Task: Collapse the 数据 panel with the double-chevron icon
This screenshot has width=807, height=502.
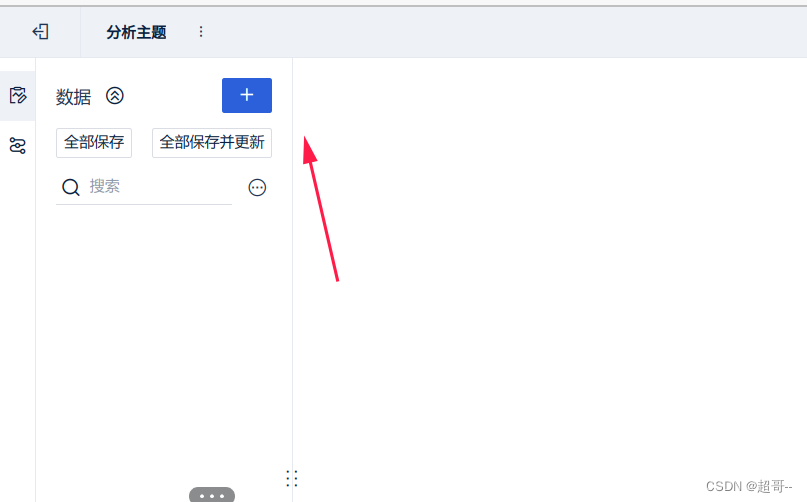Action: coord(115,96)
